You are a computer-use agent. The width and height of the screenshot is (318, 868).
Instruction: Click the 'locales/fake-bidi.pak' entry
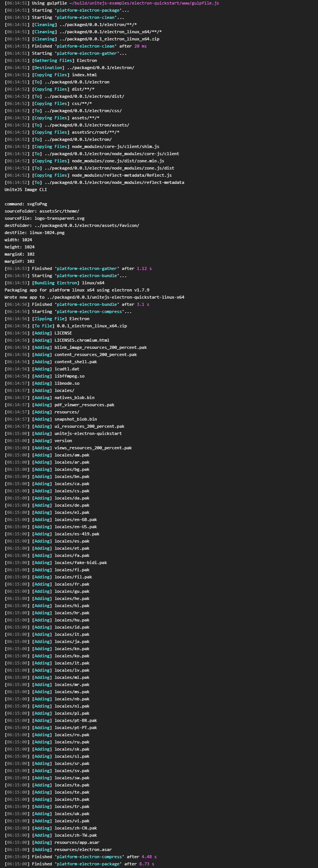click(81, 563)
